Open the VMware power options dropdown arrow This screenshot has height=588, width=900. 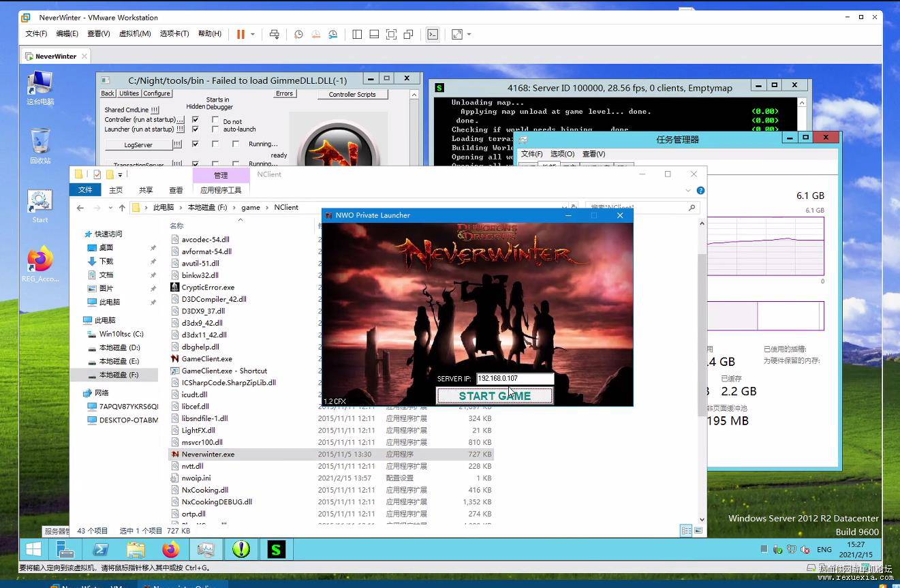(x=253, y=34)
